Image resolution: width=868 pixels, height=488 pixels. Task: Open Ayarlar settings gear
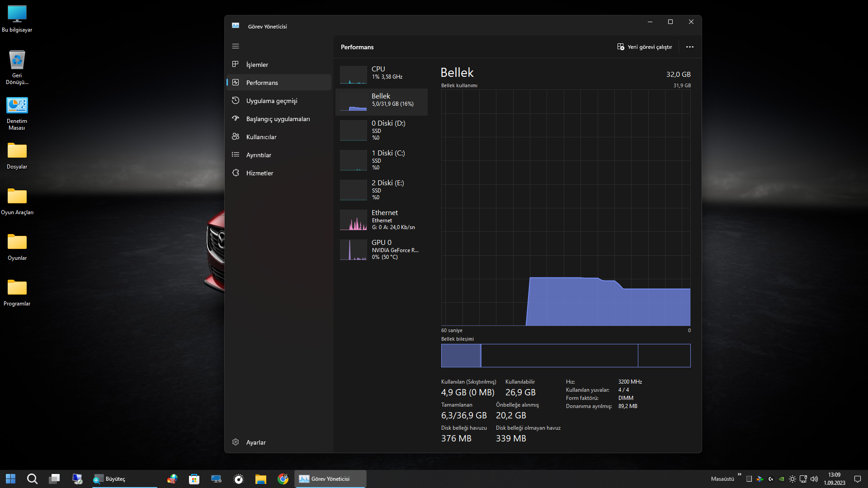tap(236, 442)
